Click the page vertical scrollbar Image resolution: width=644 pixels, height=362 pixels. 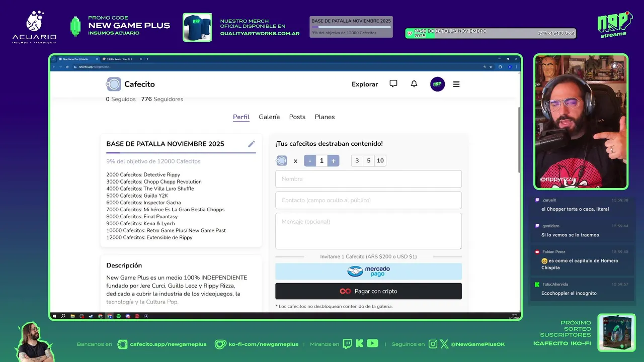[519, 140]
